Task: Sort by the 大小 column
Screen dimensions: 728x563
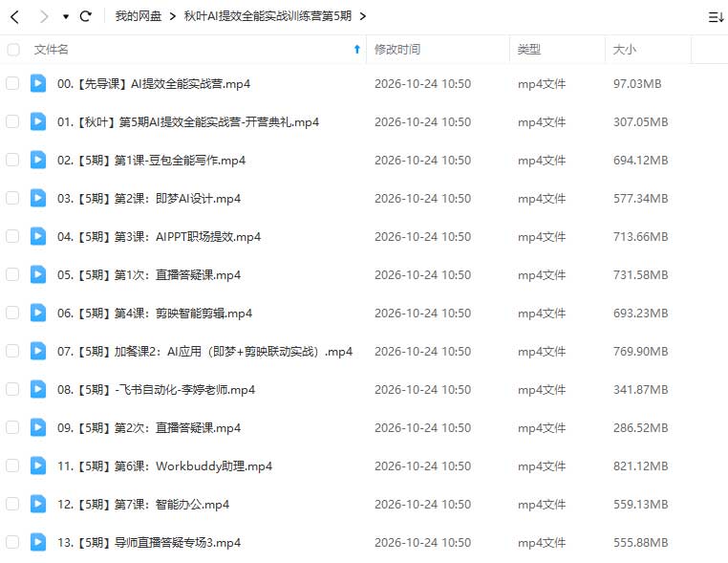Action: tap(625, 50)
